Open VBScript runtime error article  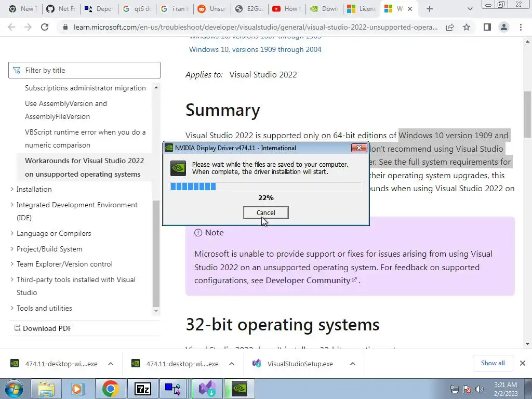pos(85,138)
